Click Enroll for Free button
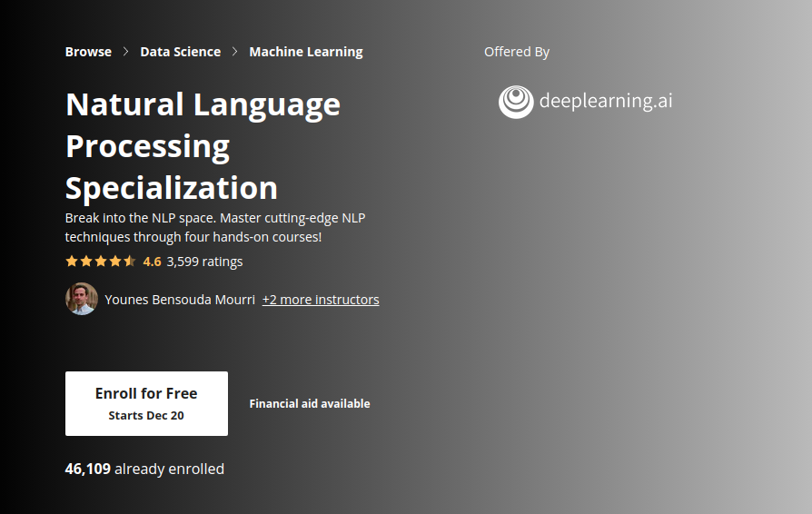 pos(146,403)
